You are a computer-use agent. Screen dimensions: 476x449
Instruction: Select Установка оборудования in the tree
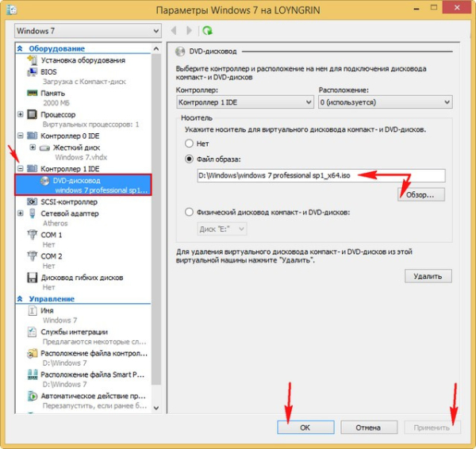pyautogui.click(x=83, y=60)
